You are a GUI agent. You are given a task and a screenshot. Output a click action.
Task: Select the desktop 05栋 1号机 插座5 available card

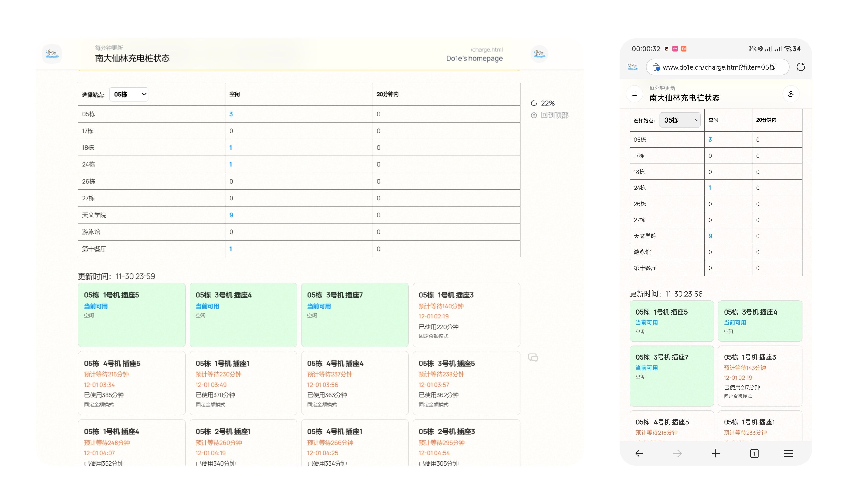coord(131,315)
